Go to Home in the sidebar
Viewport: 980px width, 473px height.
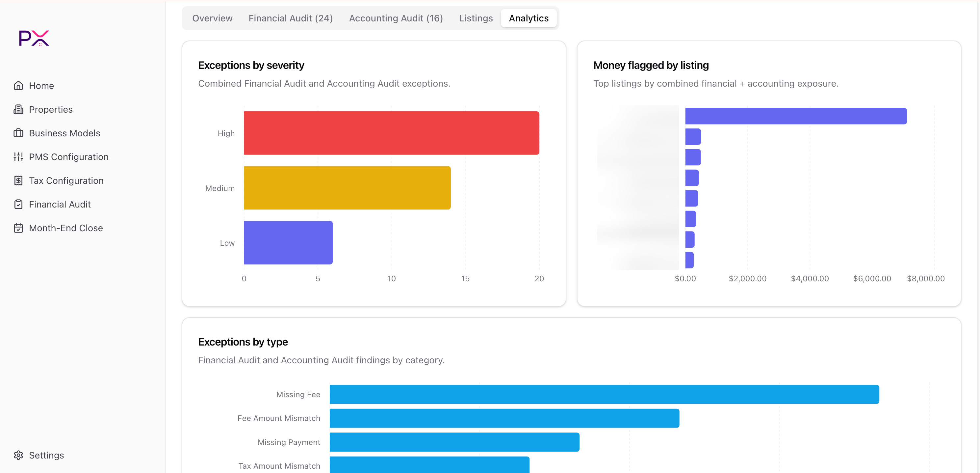tap(41, 86)
